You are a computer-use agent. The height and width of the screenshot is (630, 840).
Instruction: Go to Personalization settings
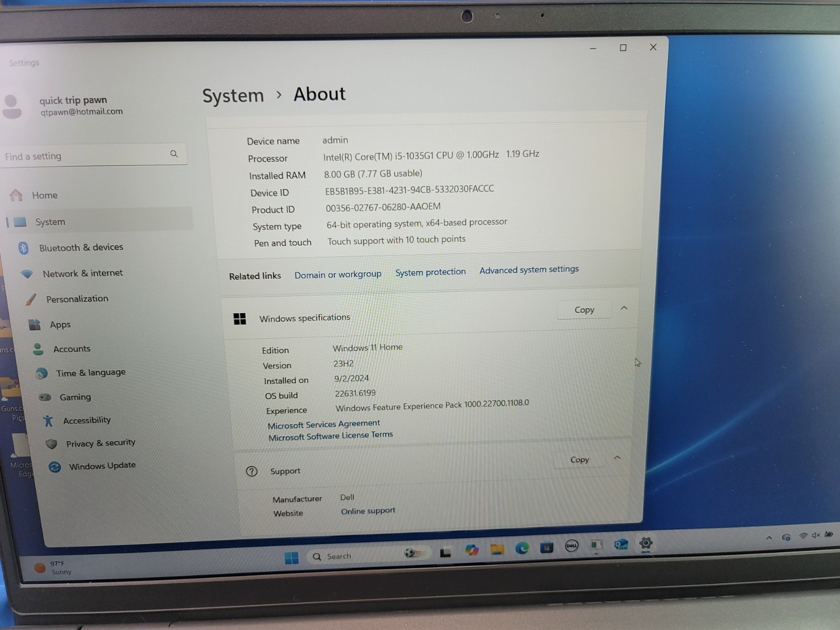(x=77, y=299)
